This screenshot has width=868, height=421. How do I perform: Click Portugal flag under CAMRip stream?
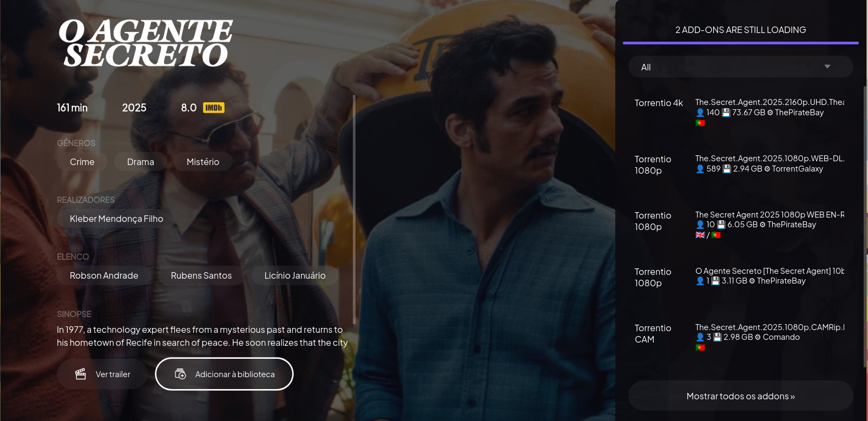pyautogui.click(x=700, y=347)
